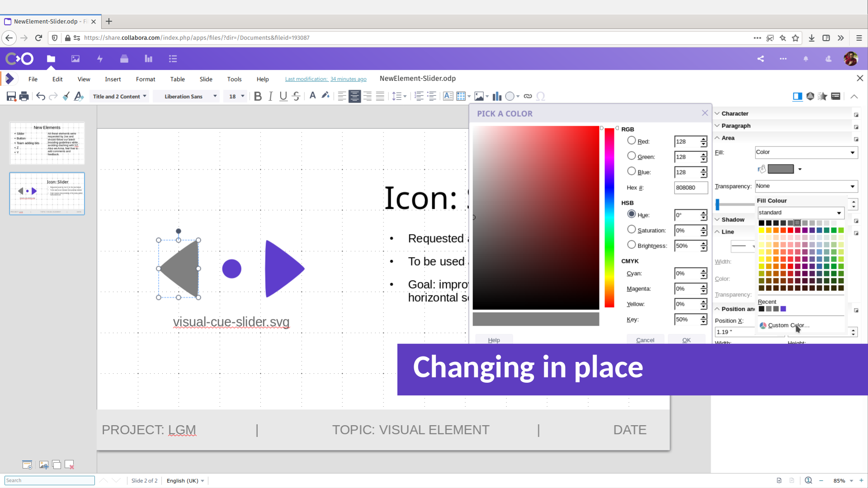Pick the purple recent colour swatch
Viewport: 868px width, 488px height.
click(783, 309)
